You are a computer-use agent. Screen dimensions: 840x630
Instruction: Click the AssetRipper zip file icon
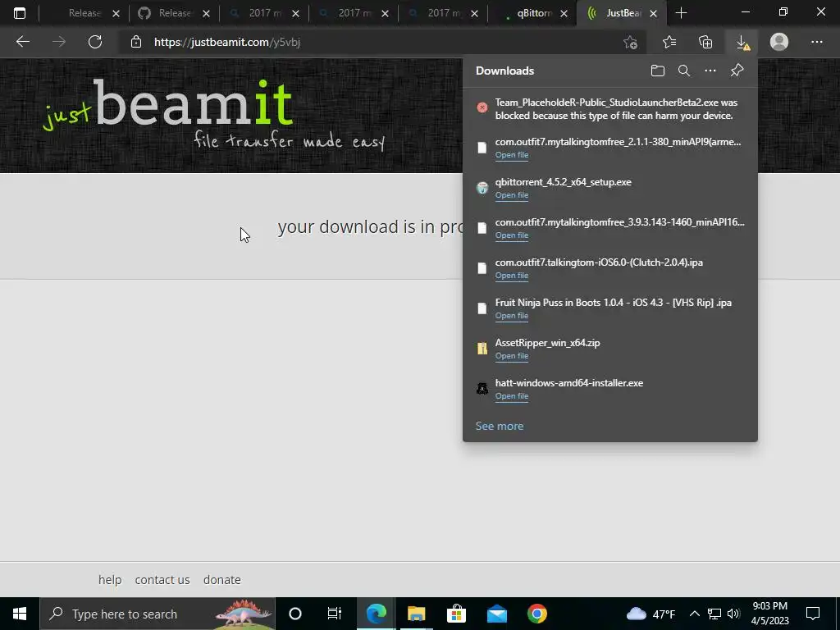tap(482, 348)
